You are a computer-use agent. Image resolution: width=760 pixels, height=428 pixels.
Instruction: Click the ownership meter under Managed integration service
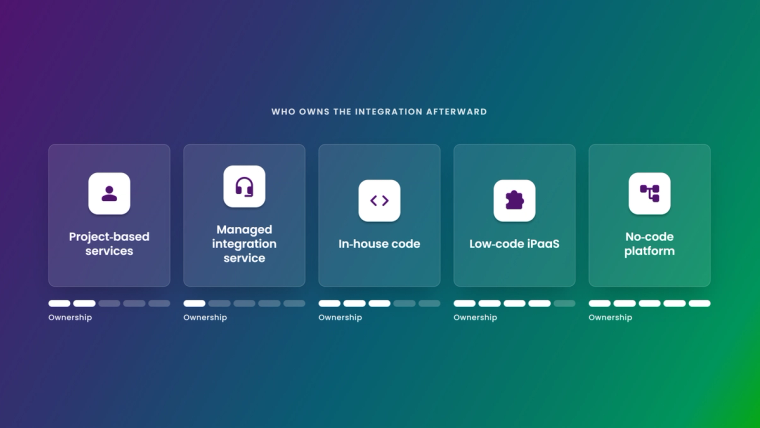pos(244,303)
